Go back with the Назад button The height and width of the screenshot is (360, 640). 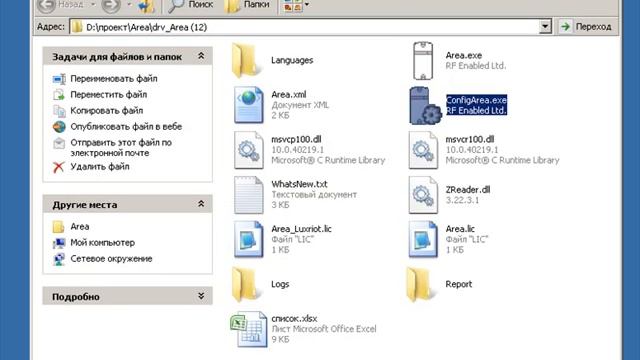[61, 5]
